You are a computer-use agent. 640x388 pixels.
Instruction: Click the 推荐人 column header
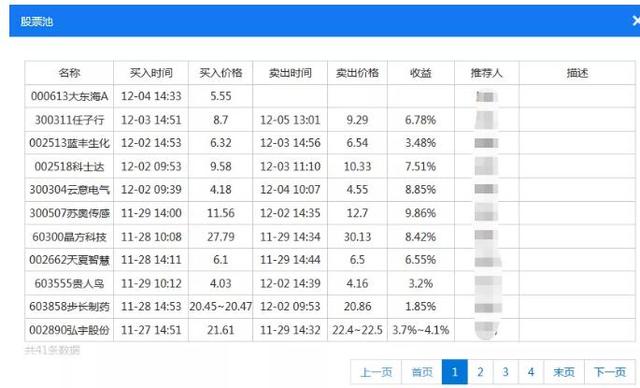487,73
